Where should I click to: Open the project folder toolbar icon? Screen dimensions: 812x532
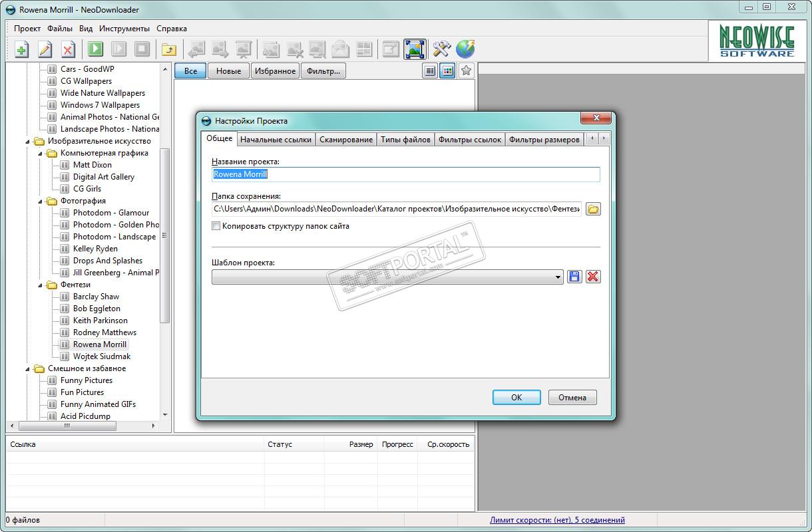point(169,49)
